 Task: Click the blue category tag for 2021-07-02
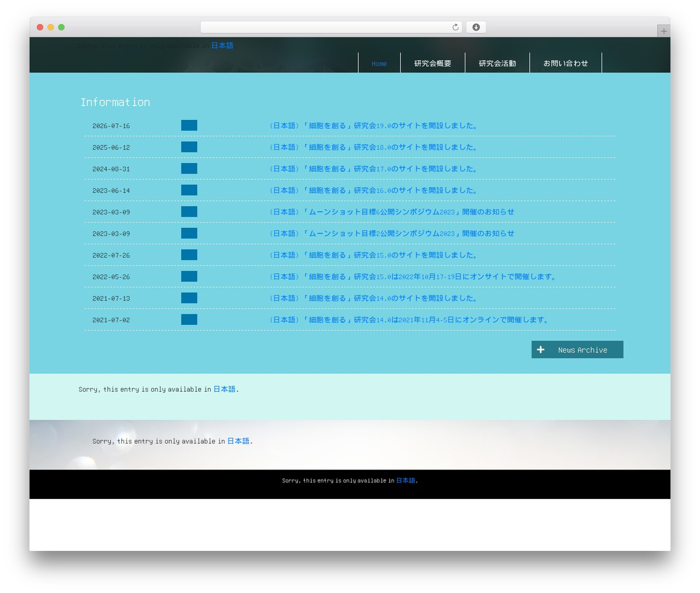(x=189, y=319)
